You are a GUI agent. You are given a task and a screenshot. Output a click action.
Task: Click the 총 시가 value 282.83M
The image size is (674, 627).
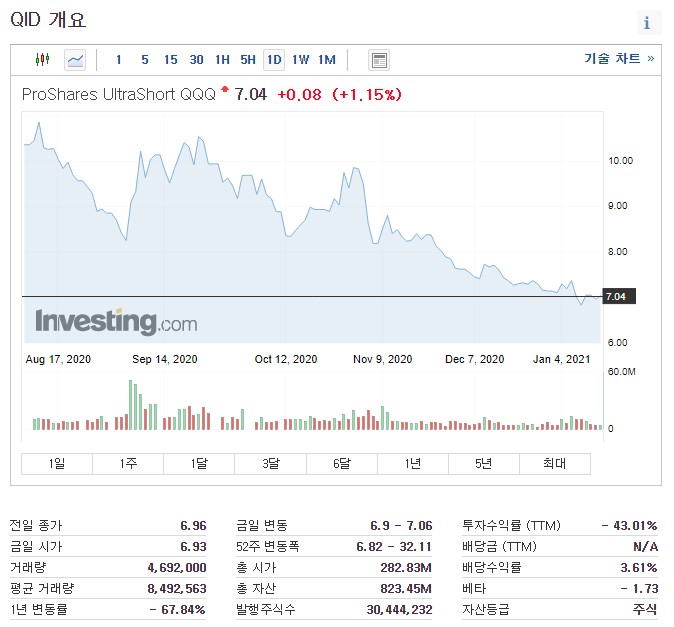tap(406, 567)
